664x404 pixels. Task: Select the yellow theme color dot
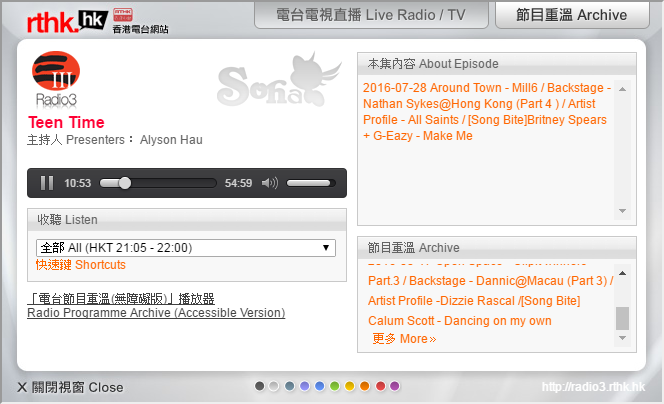(x=350, y=386)
